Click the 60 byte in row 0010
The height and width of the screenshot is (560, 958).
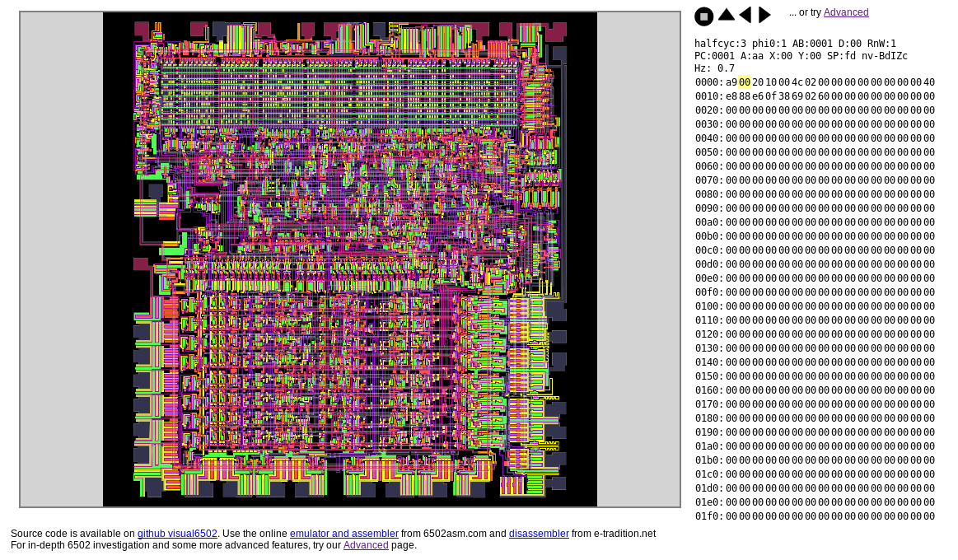(824, 96)
